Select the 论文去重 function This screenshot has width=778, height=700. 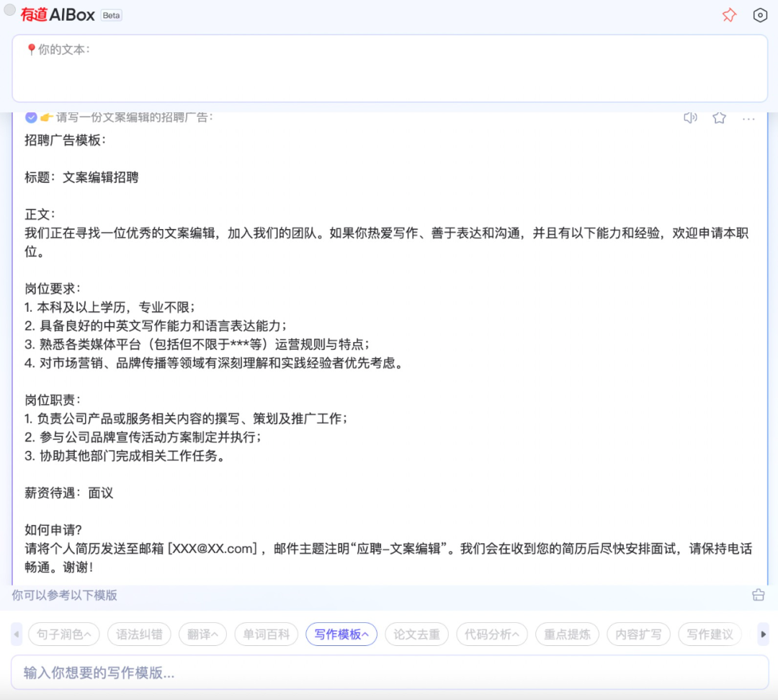(x=417, y=634)
